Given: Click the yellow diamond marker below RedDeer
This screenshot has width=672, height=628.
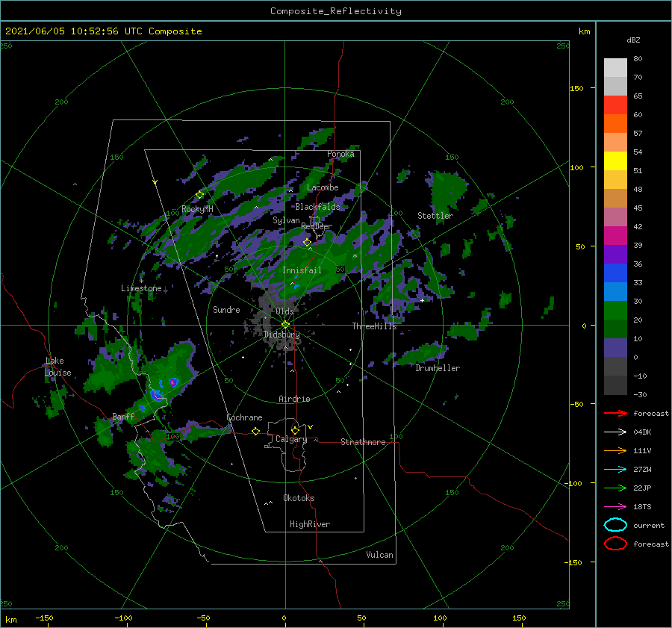Looking at the screenshot, I should click(x=308, y=243).
